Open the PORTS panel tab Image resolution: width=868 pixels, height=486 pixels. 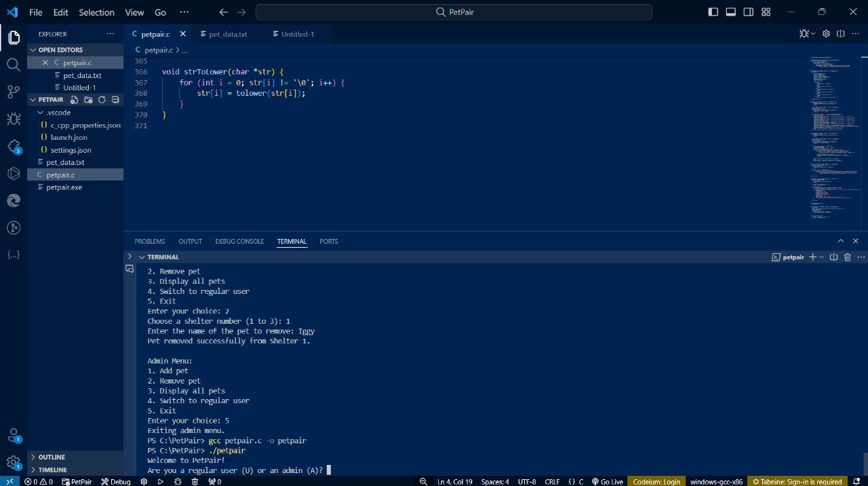(328, 241)
